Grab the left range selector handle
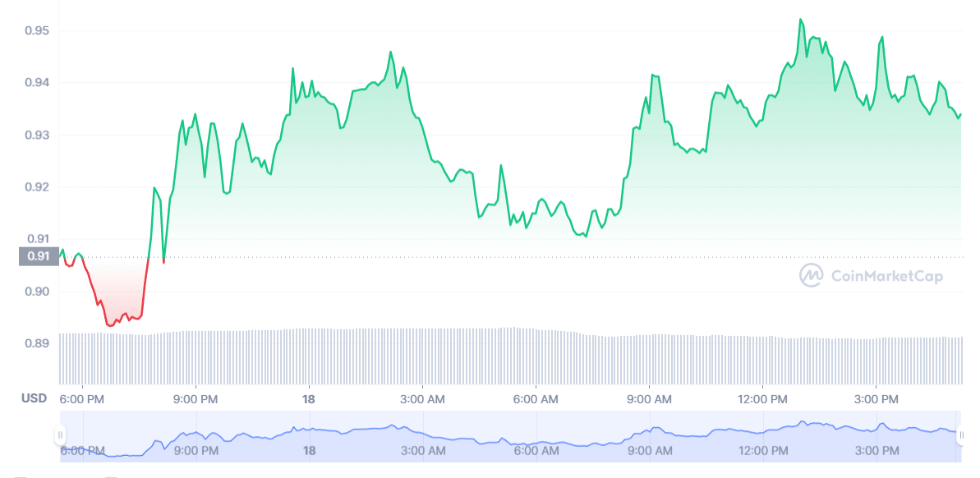Viewport: 980px width, 478px height. 60,434
